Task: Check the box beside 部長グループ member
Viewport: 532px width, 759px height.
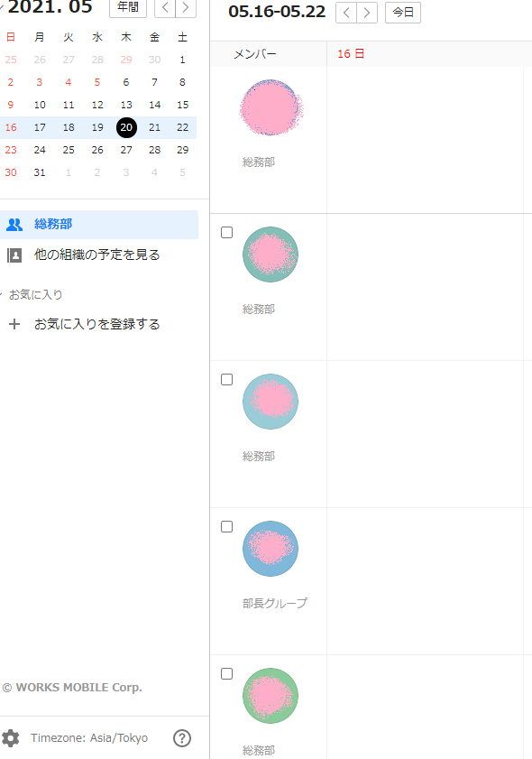Action: click(227, 527)
